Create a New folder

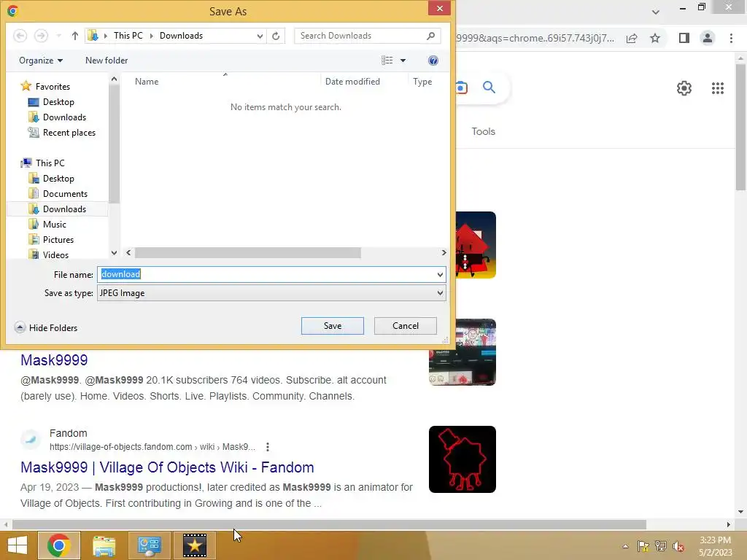click(107, 61)
